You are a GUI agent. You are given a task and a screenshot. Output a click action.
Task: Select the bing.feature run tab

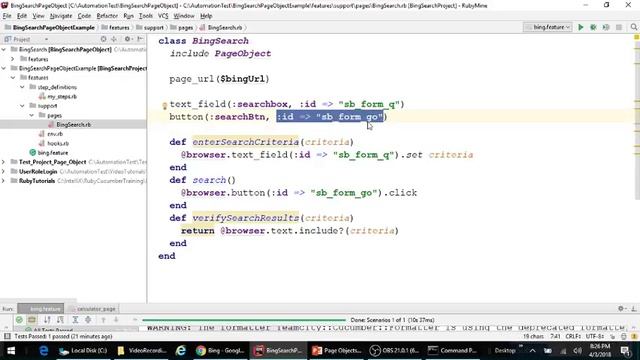click(x=41, y=309)
